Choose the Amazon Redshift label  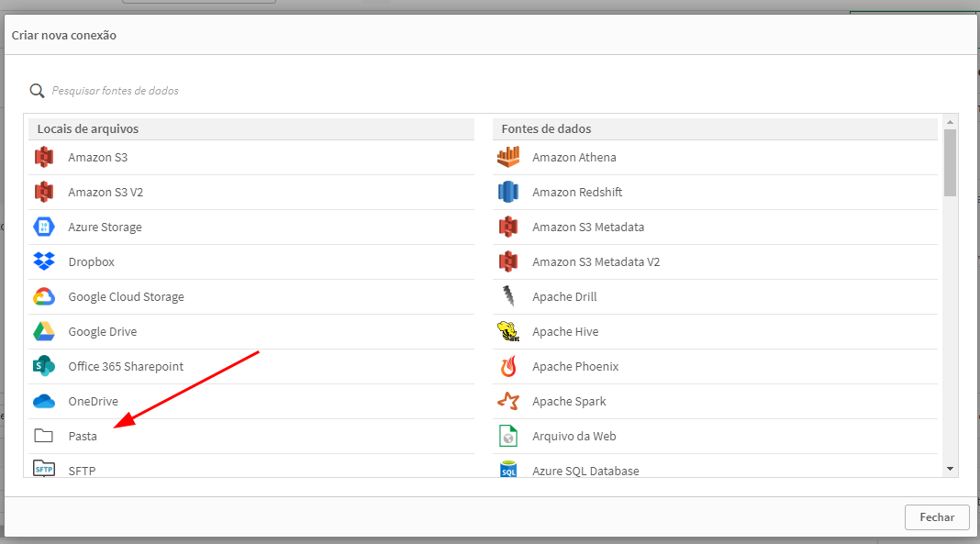click(x=577, y=193)
